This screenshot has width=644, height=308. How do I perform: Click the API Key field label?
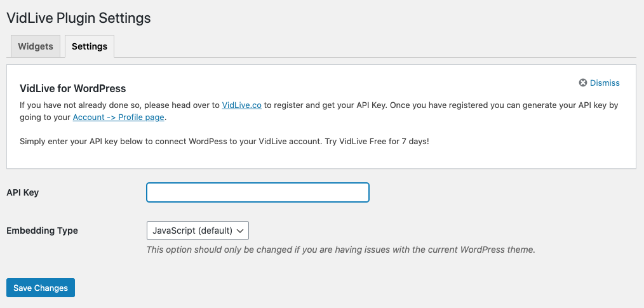(x=23, y=192)
